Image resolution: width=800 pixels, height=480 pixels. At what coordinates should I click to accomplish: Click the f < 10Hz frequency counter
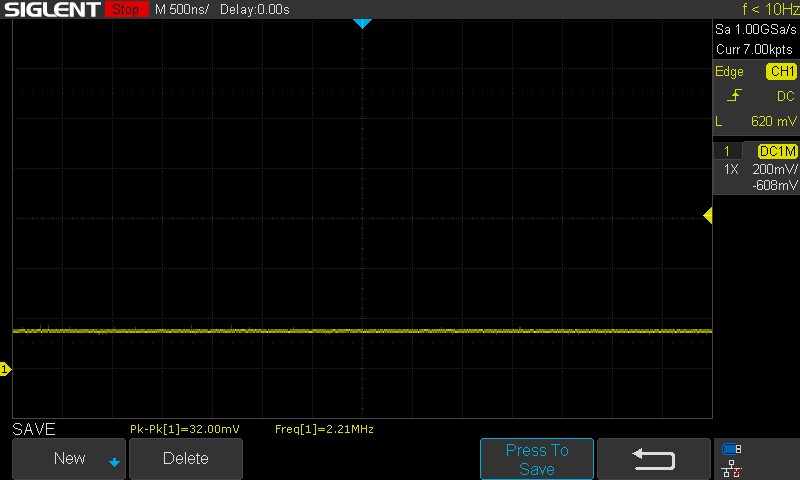770,9
